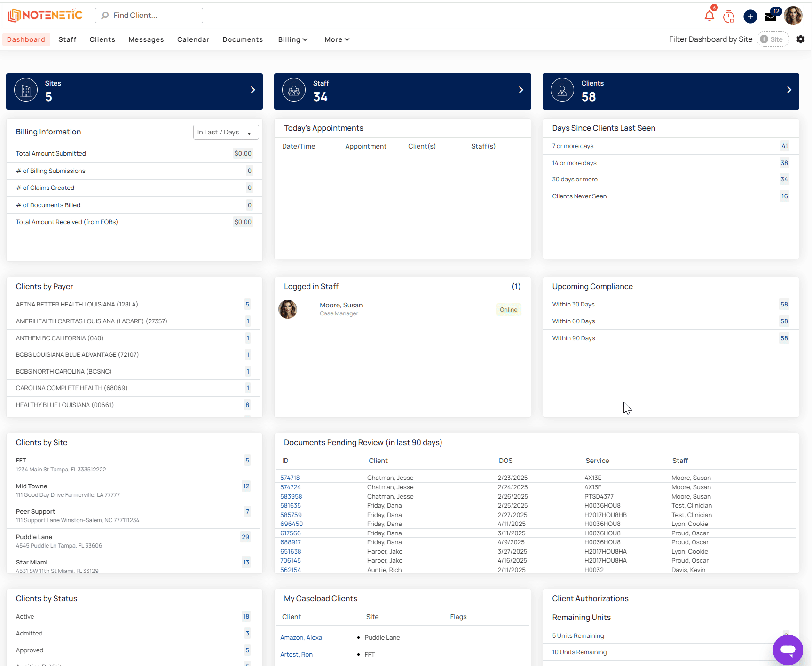Open the user profile avatar

click(794, 16)
